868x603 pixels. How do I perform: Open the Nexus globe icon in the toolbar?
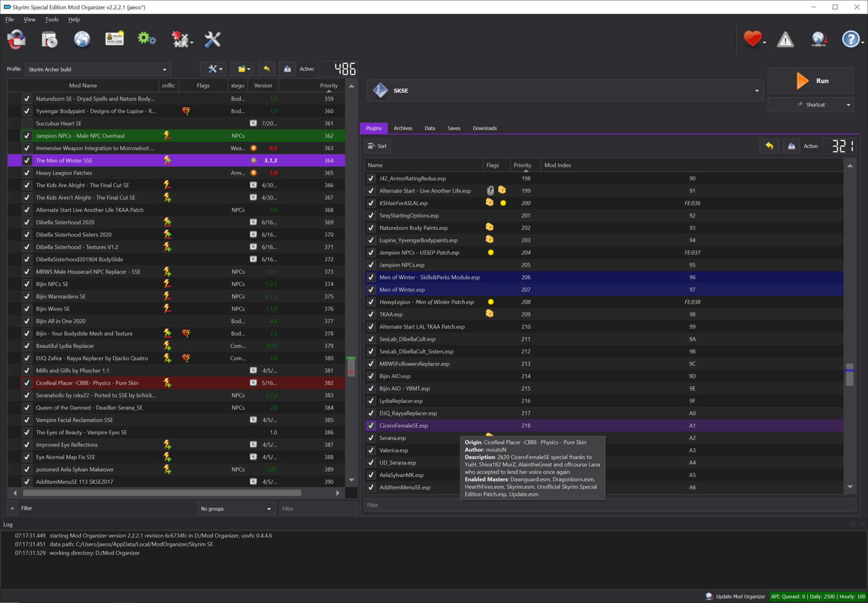click(x=82, y=39)
